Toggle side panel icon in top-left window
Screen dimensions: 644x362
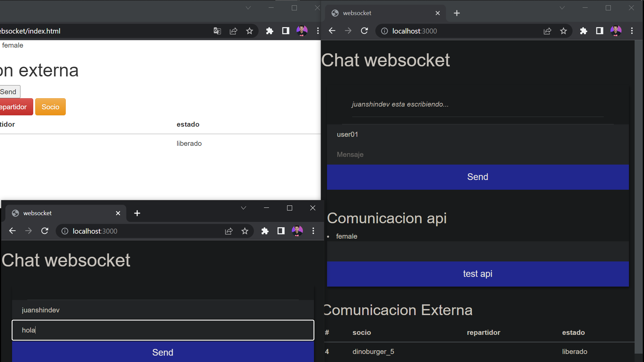(x=286, y=31)
